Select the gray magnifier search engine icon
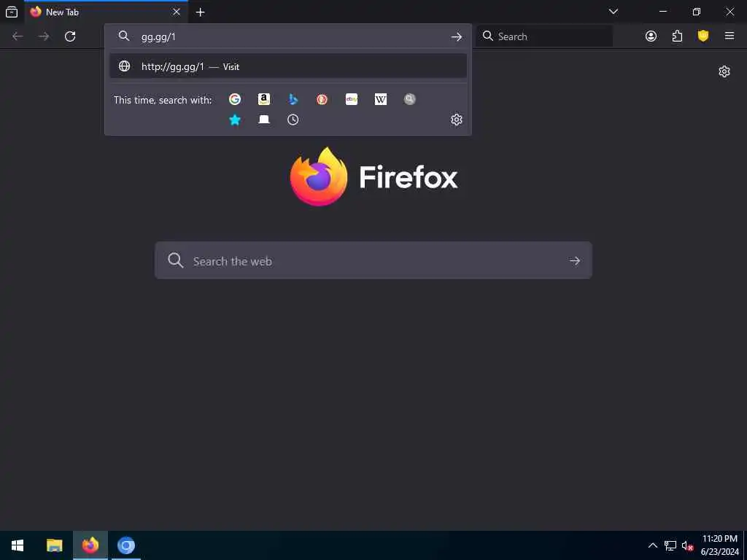The height and width of the screenshot is (560, 747). pos(410,99)
